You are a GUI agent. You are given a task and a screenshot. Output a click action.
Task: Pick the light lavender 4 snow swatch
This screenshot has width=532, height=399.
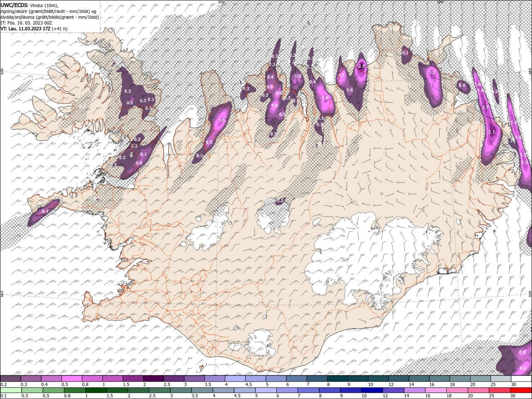click(235, 379)
